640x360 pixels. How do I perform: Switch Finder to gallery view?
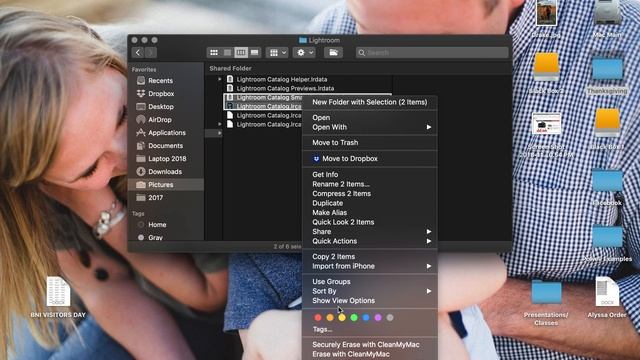pyautogui.click(x=254, y=53)
